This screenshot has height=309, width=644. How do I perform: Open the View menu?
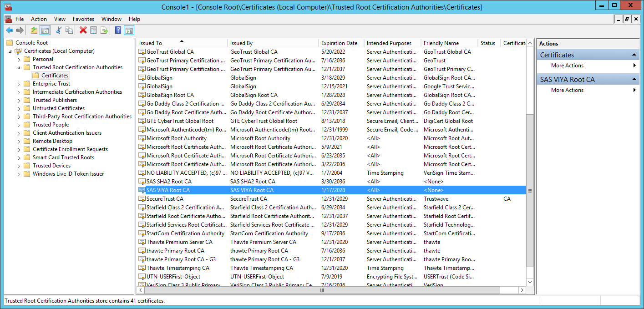(x=59, y=19)
